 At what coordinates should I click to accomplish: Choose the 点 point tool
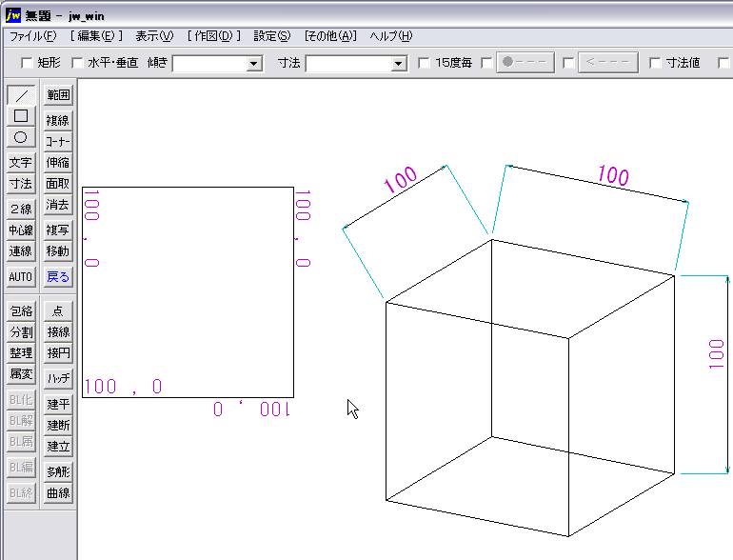click(58, 310)
